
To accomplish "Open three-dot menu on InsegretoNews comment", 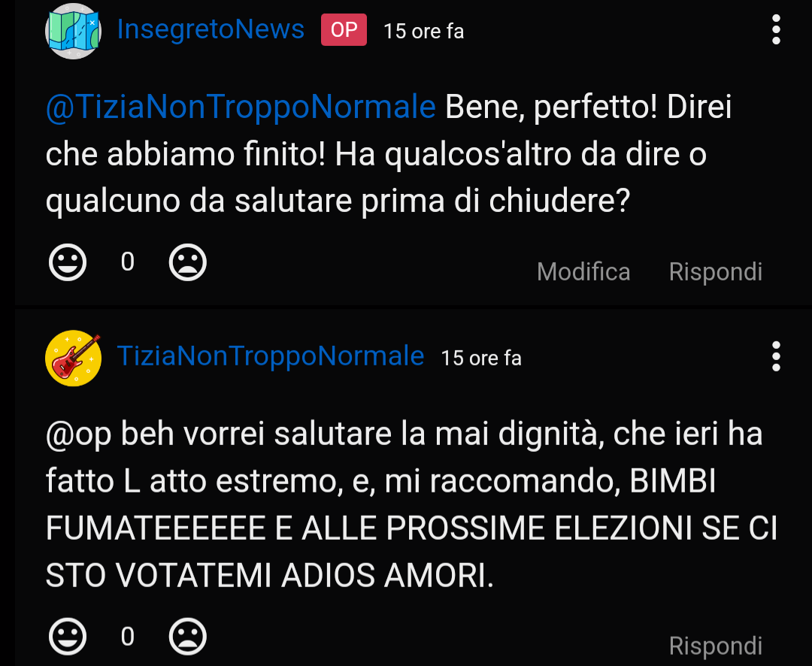I will (x=776, y=29).
